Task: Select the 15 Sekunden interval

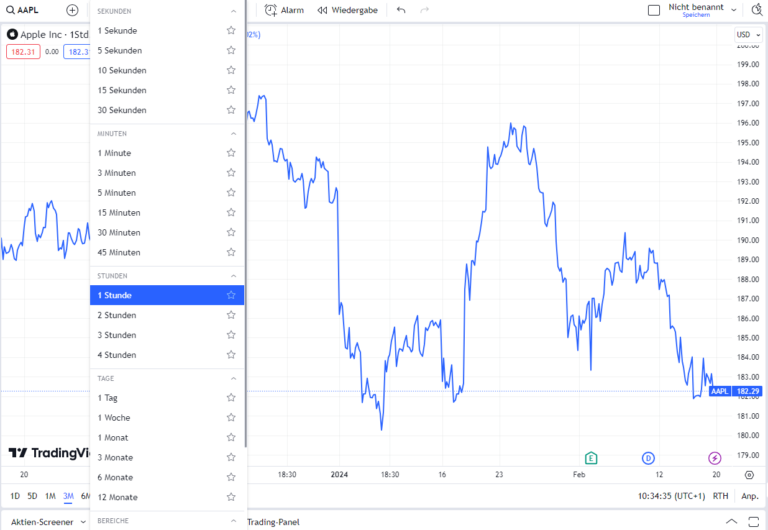Action: tap(167, 90)
